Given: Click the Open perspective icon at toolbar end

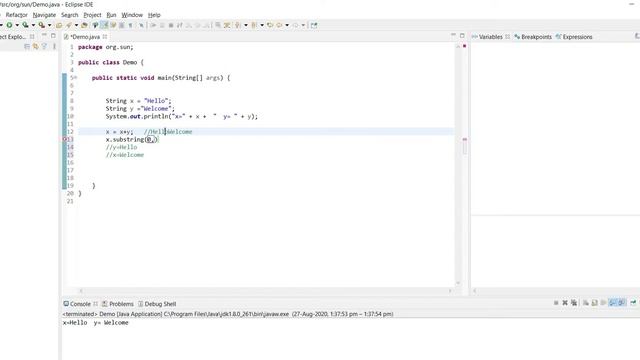Looking at the screenshot, I should [313, 25].
